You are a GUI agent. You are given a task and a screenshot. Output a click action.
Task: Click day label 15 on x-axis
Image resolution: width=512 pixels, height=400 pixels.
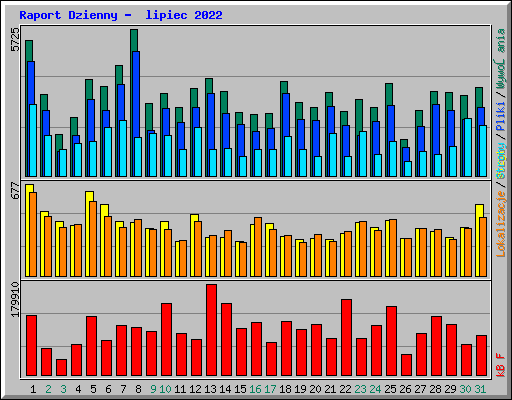coord(240,389)
